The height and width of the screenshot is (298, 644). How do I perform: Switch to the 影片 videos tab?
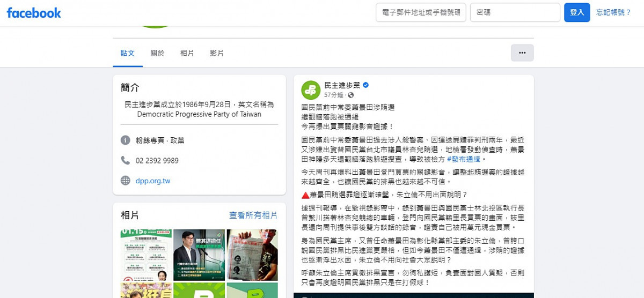tap(217, 53)
